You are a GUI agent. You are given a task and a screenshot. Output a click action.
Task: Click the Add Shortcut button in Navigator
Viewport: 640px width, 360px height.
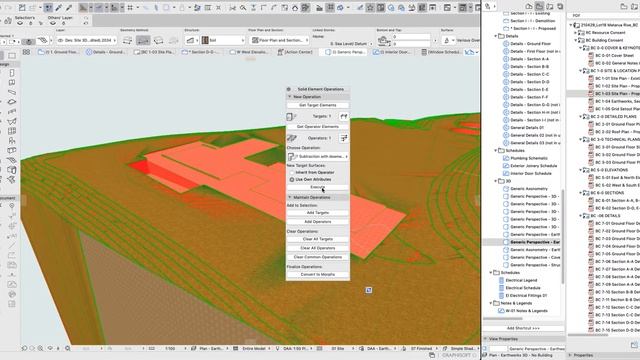click(523, 328)
